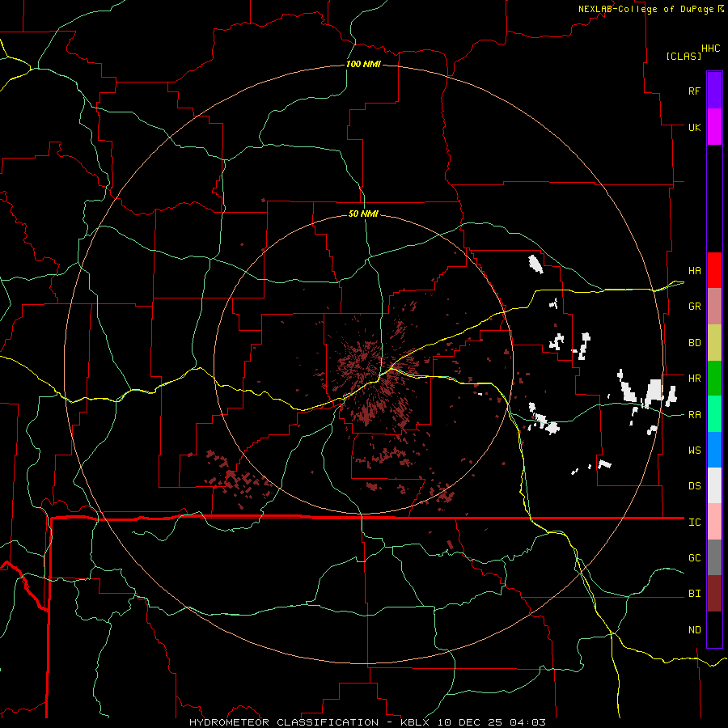Click the 04:03 timestamp text
The image size is (728, 728).
(527, 722)
